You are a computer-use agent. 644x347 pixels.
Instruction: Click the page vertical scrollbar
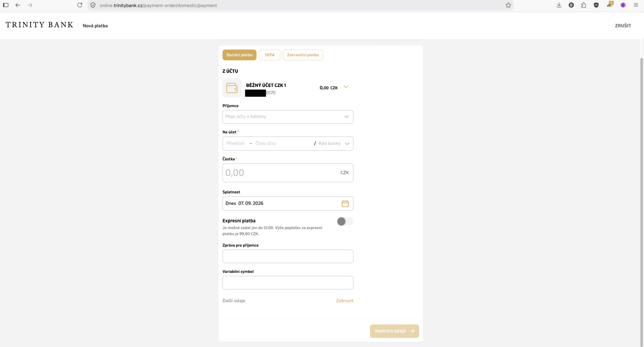tap(642, 202)
